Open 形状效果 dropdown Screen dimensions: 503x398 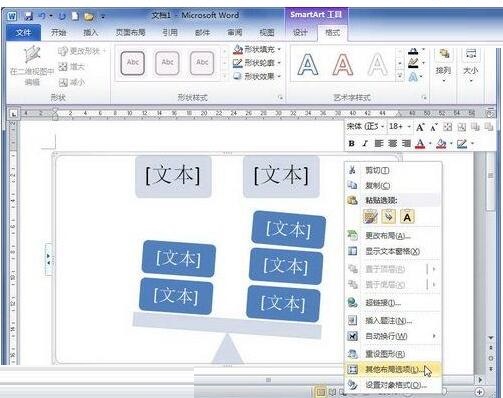click(257, 76)
